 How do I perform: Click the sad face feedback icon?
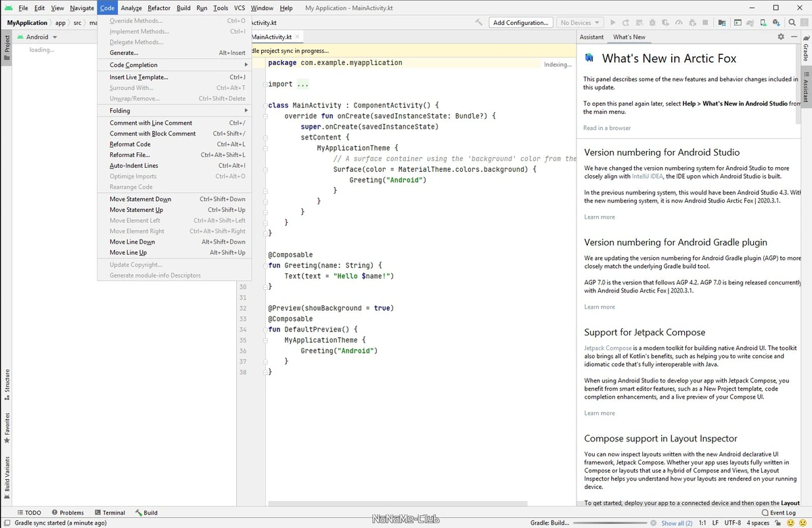802,523
